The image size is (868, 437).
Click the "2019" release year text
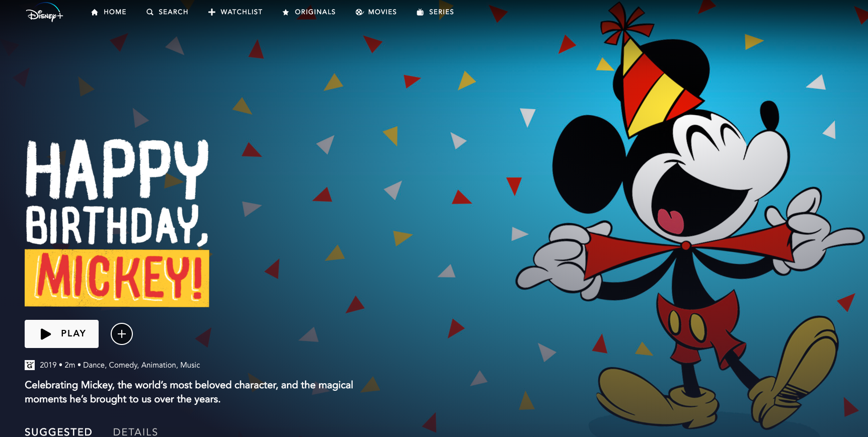click(x=48, y=365)
